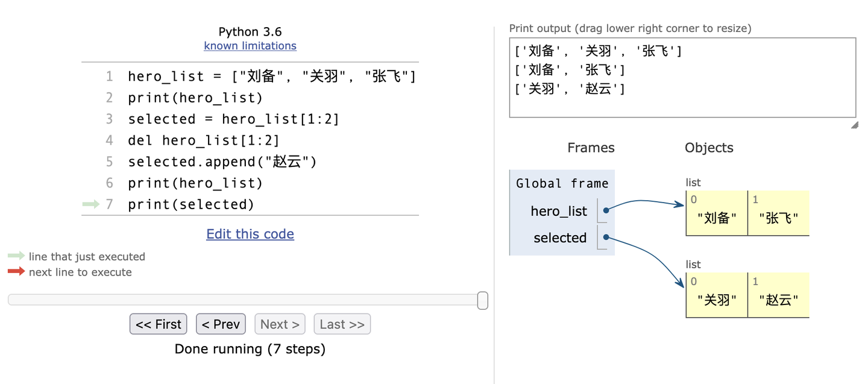Click the pointer dot next to hero_list
Screen dimensions: 868x384
coord(606,210)
